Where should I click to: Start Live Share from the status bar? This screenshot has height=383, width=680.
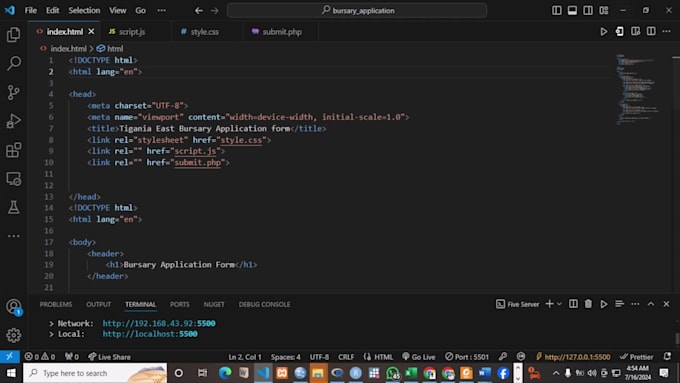tap(109, 357)
